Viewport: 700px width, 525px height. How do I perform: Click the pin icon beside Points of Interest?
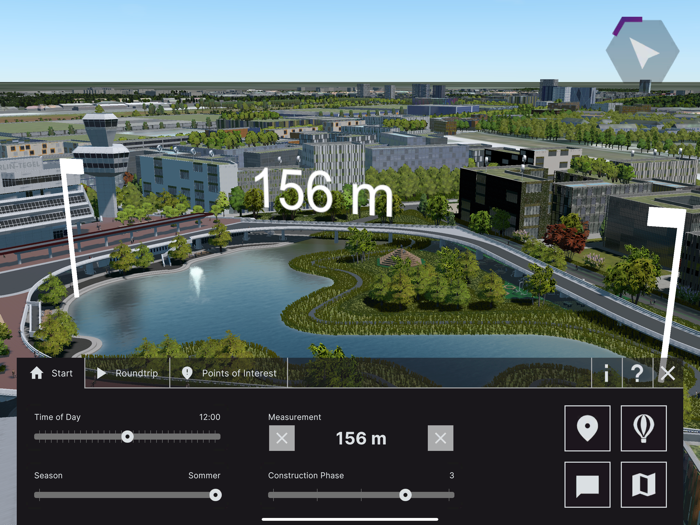[x=187, y=373]
